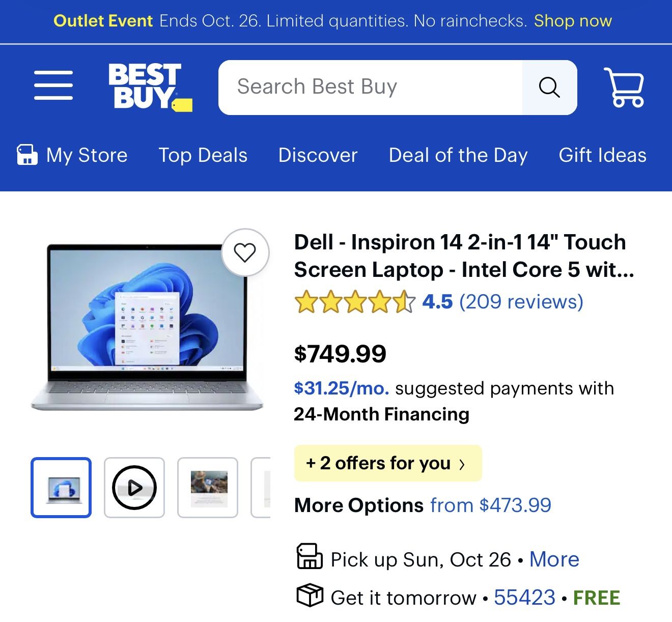This screenshot has width=672, height=622.
Task: Open Gift Ideas
Action: pyautogui.click(x=602, y=155)
